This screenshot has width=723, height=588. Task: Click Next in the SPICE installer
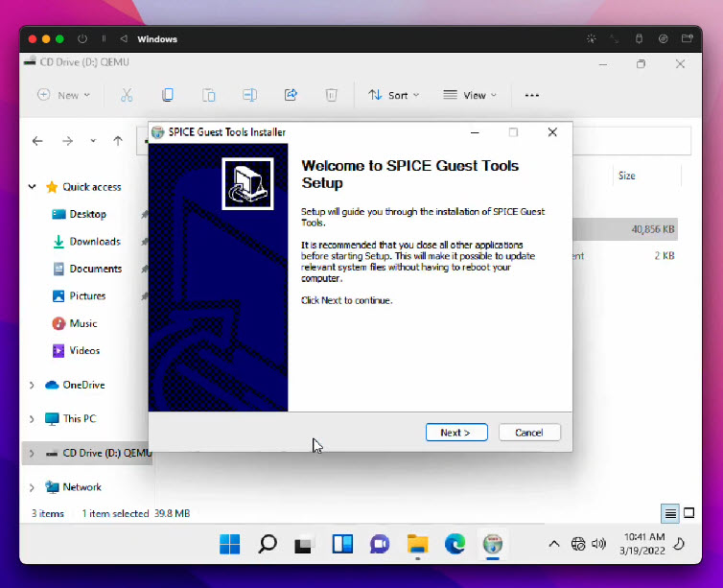(x=455, y=433)
